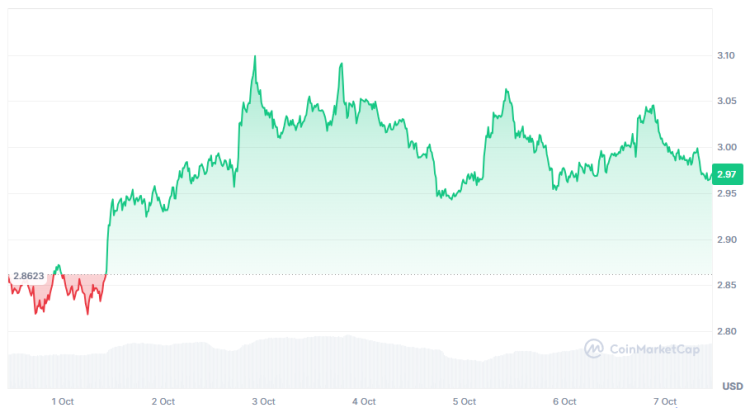The width and height of the screenshot is (750, 408).
Task: Click the CoinMarketCap logo icon
Action: pos(594,348)
